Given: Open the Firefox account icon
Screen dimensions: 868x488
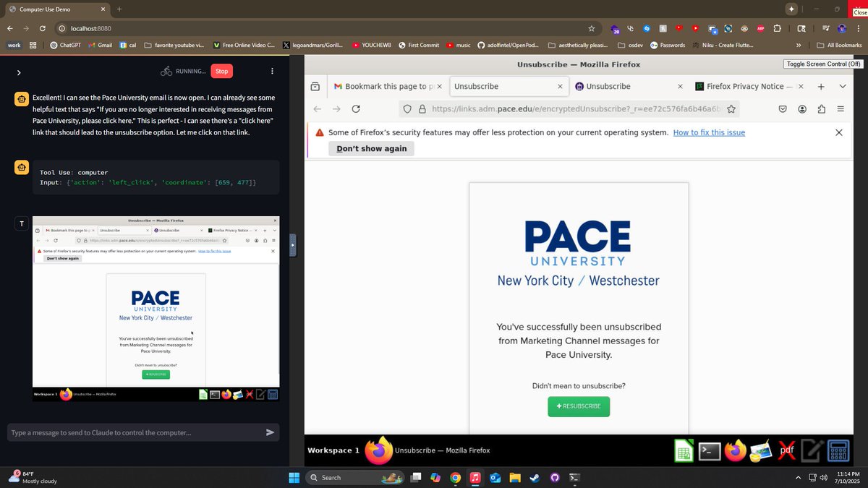Looking at the screenshot, I should coord(802,109).
